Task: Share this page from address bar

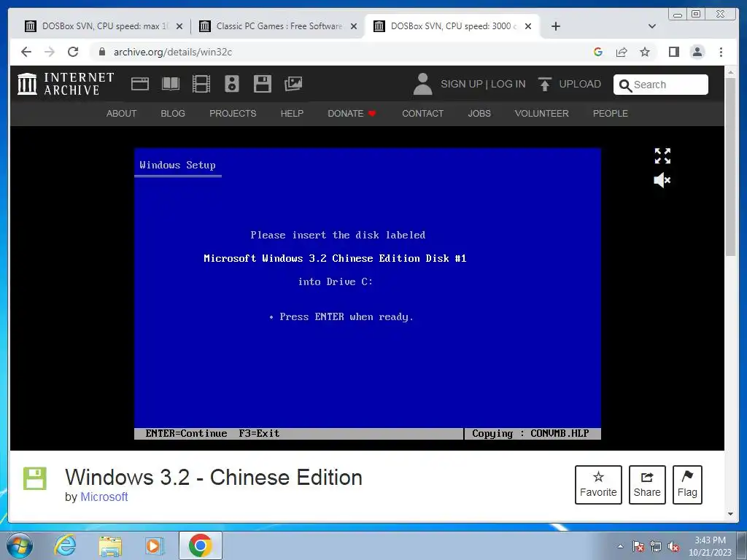Action: (x=622, y=52)
